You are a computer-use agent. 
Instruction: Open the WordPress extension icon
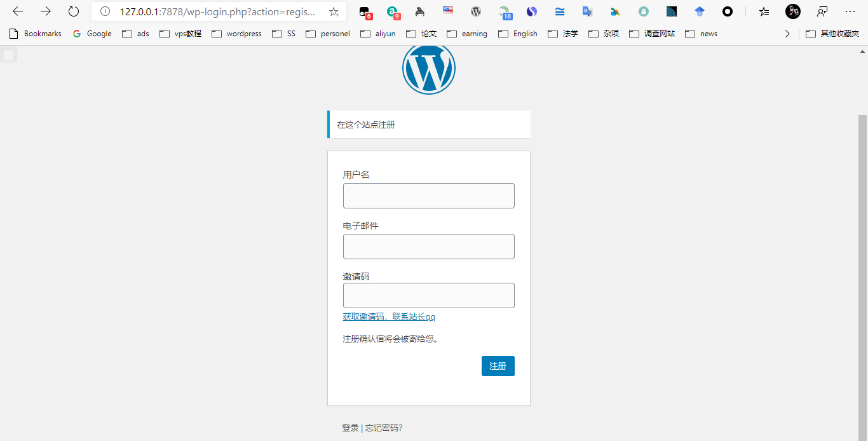(476, 11)
